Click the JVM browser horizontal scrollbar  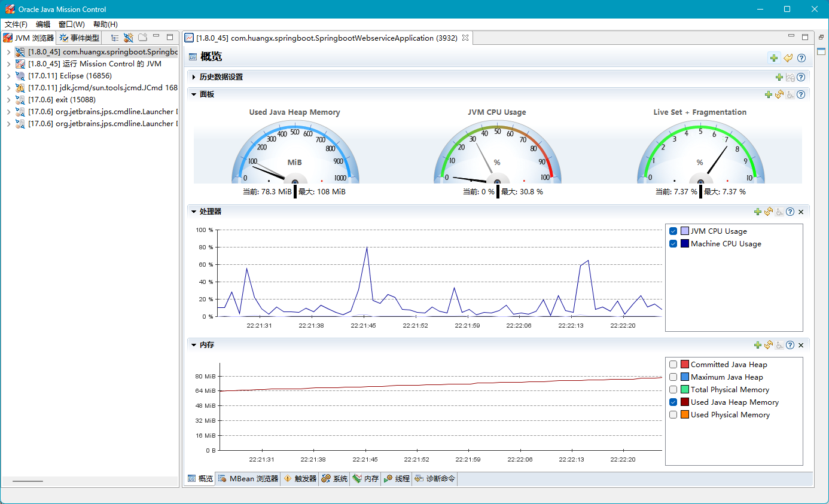tap(28, 481)
